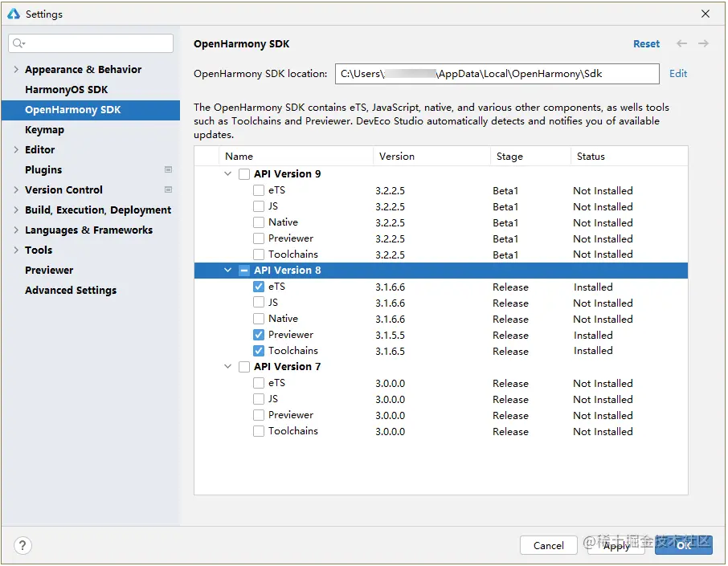Collapse the API Version 9 group
The width and height of the screenshot is (728, 566).
(228, 174)
